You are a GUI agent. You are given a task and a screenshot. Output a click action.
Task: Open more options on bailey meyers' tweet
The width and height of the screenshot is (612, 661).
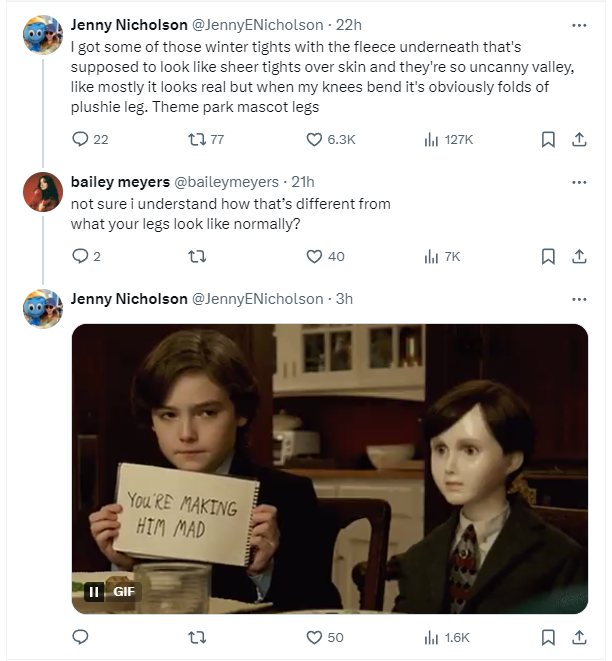click(x=579, y=182)
